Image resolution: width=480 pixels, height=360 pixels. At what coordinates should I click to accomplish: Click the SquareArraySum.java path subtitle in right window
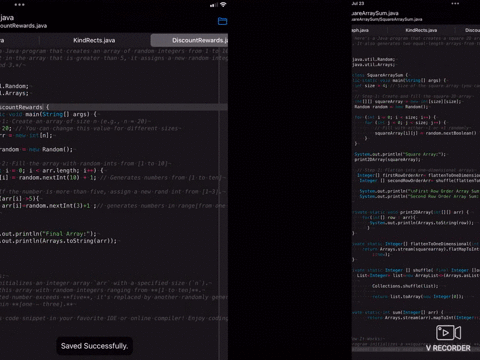point(387,19)
